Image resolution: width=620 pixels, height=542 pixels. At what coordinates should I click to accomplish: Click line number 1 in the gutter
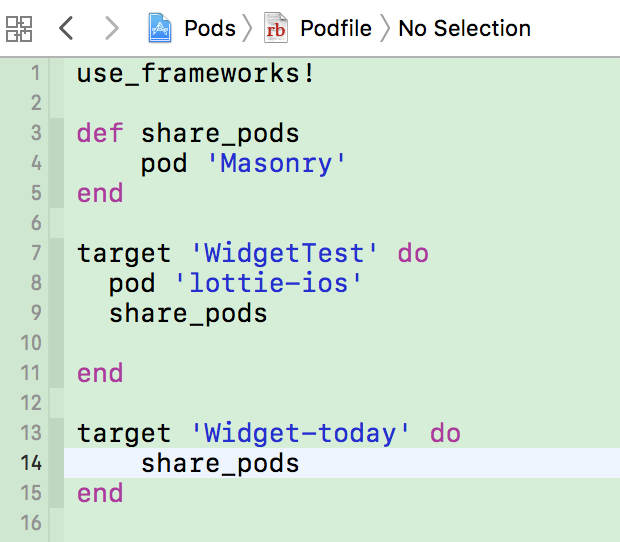click(35, 73)
